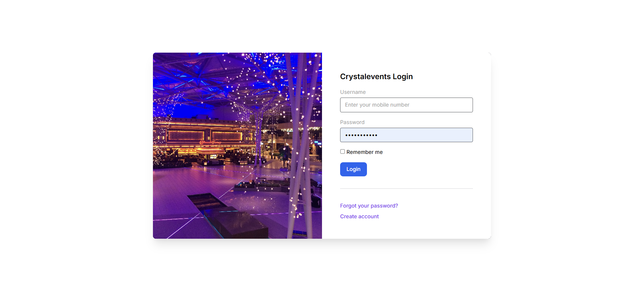Enable the Remember me checkbox
The height and width of the screenshot is (286, 644).
tap(342, 152)
